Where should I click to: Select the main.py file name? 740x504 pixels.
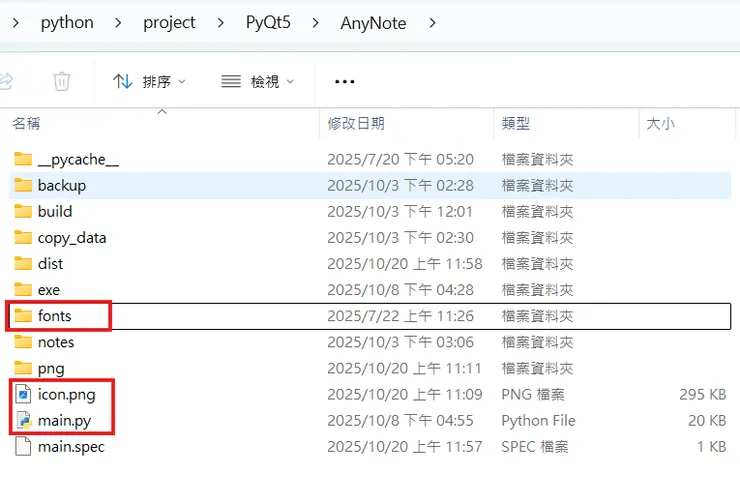coord(64,420)
